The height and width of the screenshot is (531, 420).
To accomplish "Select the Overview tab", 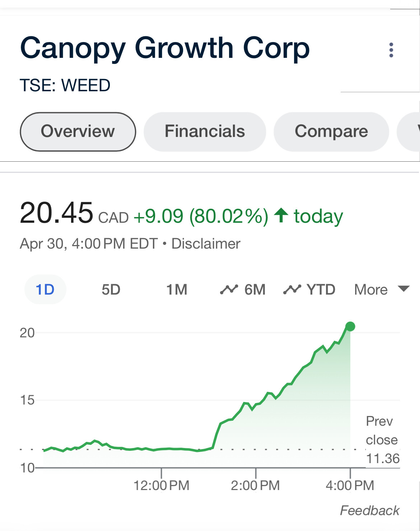I will coord(78,131).
